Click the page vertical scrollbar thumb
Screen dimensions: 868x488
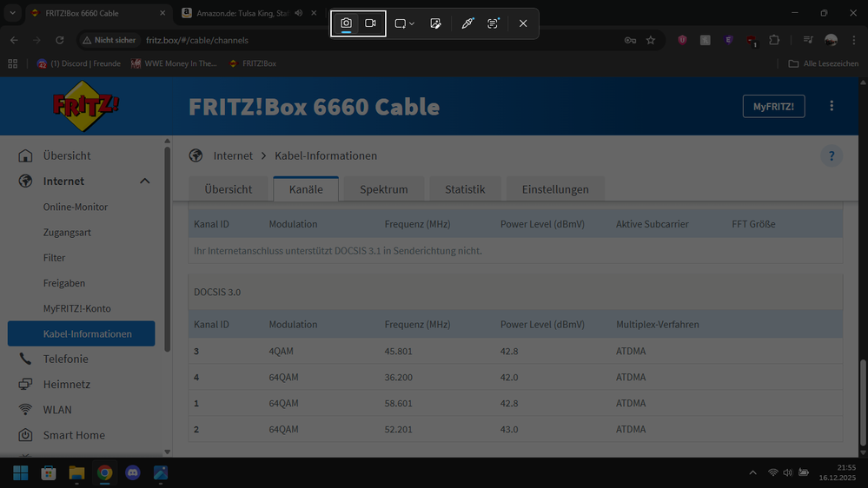863,403
